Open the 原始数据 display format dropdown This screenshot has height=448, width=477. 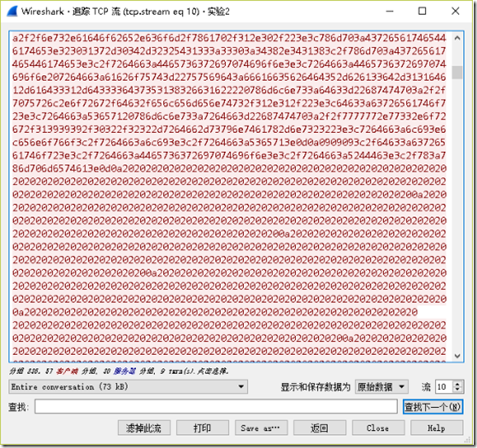382,387
